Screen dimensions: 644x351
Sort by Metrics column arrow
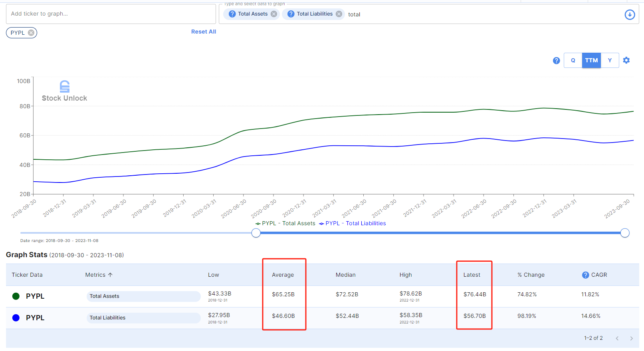pos(111,275)
